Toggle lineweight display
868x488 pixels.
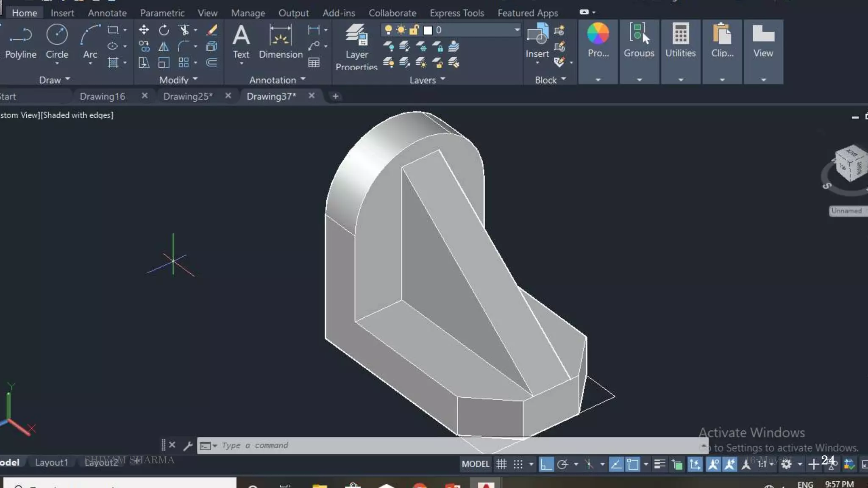click(x=659, y=464)
